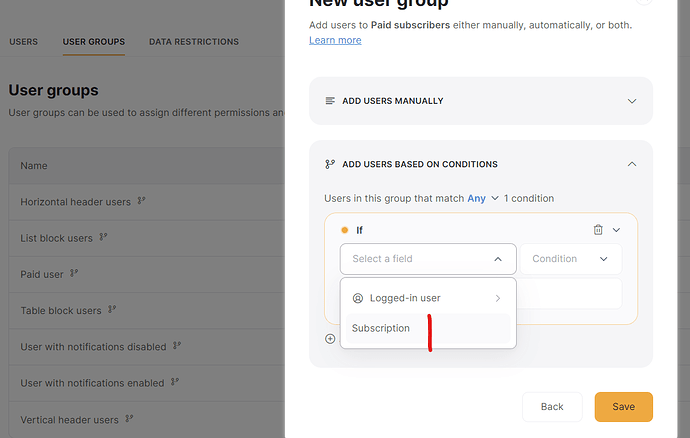Open the Horizontal header users group row
The height and width of the screenshot is (438, 690).
click(147, 202)
